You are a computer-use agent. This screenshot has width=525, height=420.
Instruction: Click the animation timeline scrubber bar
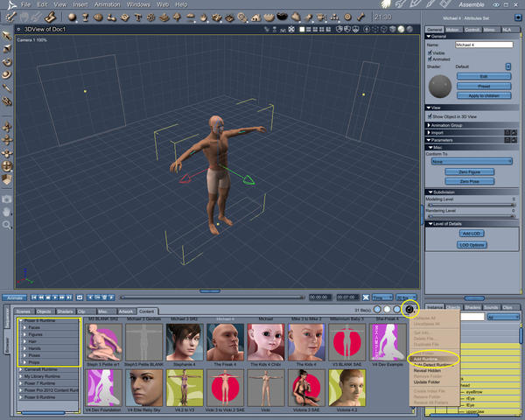pyautogui.click(x=212, y=297)
